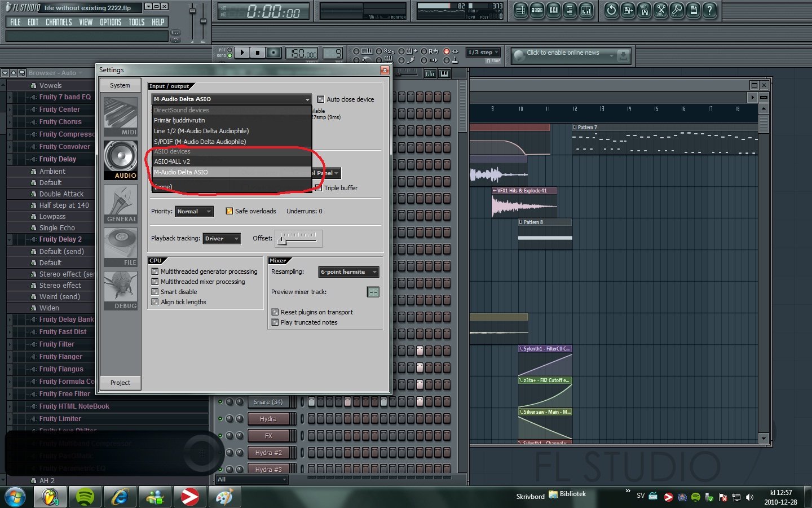Image resolution: width=812 pixels, height=508 pixels.
Task: Click the one-click recording microphone icon
Action: point(677,10)
